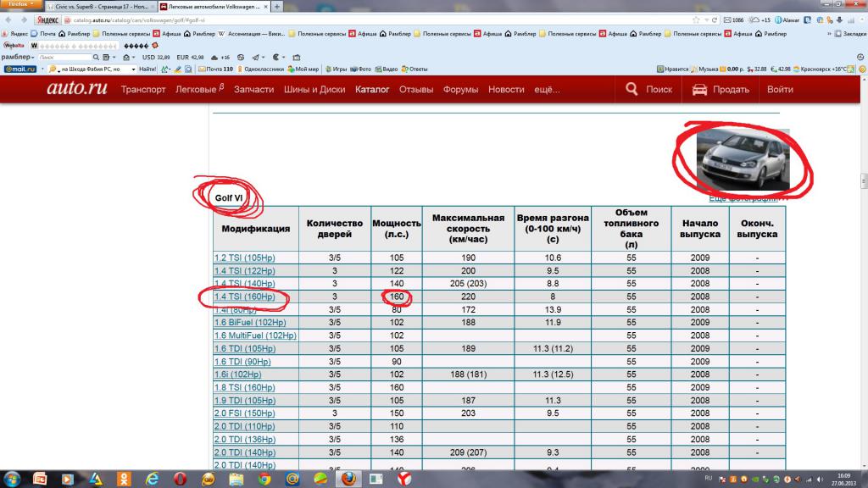The image size is (868, 488).
Task: Click the car icon beside Продать
Action: click(x=699, y=89)
